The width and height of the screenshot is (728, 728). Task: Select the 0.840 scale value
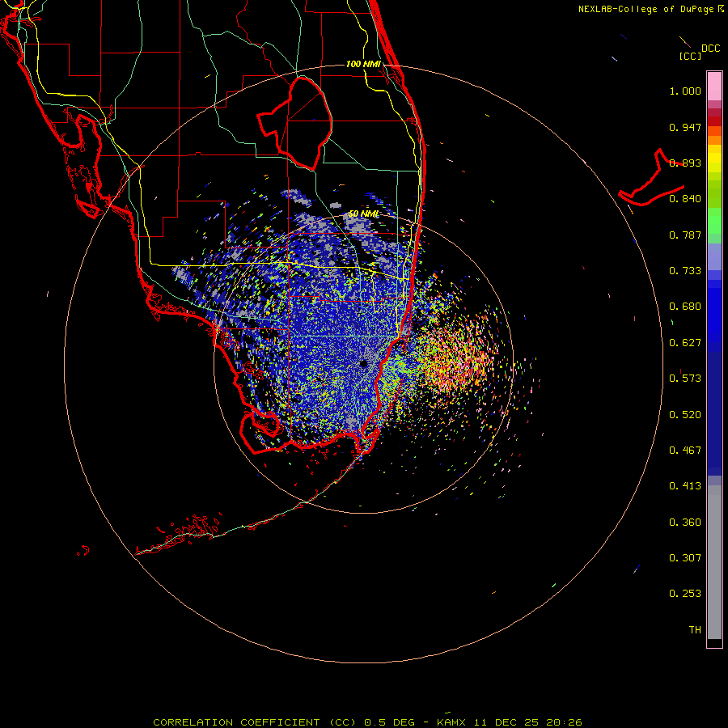click(x=685, y=199)
